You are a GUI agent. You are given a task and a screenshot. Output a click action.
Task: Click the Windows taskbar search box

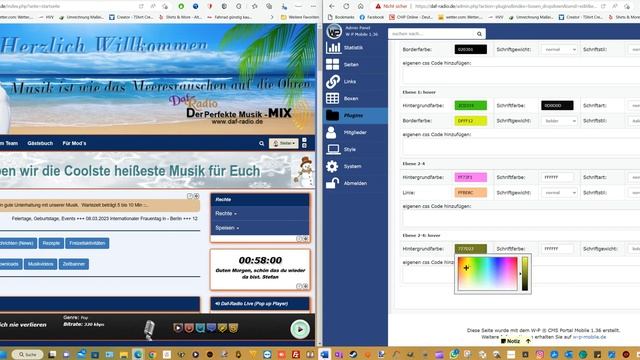27,354
